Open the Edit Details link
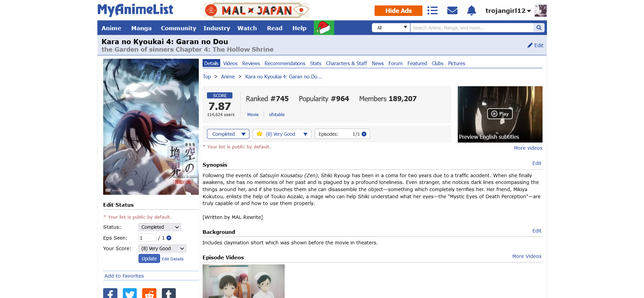The width and height of the screenshot is (644, 298). 173,259
